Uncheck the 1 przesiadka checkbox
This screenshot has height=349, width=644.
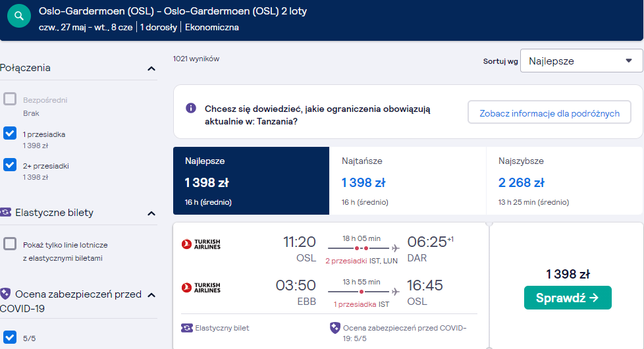(x=10, y=133)
